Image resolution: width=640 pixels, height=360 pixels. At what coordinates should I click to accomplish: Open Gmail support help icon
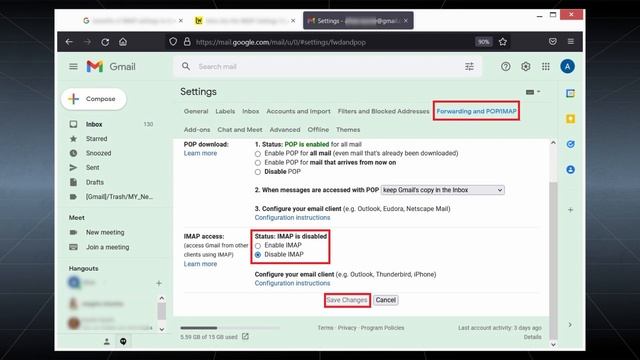505,66
